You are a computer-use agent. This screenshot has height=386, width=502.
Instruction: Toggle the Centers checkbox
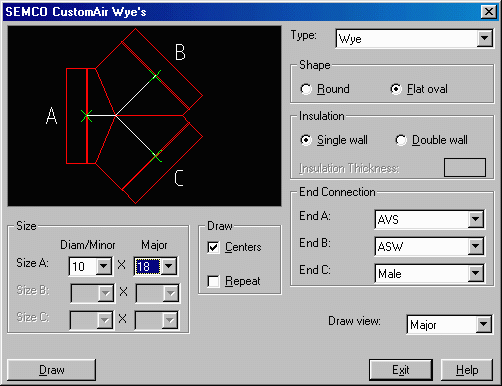point(234,247)
